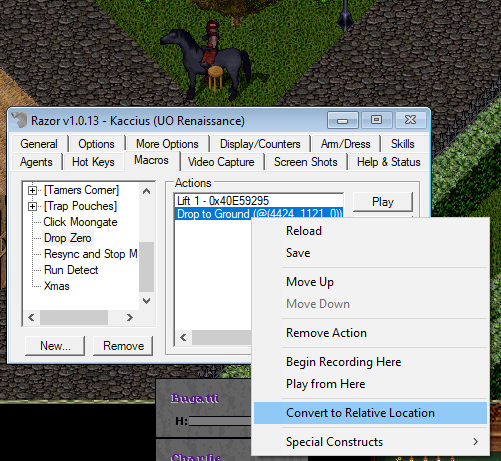Expand the [Tamers Corner] macro folder

click(x=32, y=190)
